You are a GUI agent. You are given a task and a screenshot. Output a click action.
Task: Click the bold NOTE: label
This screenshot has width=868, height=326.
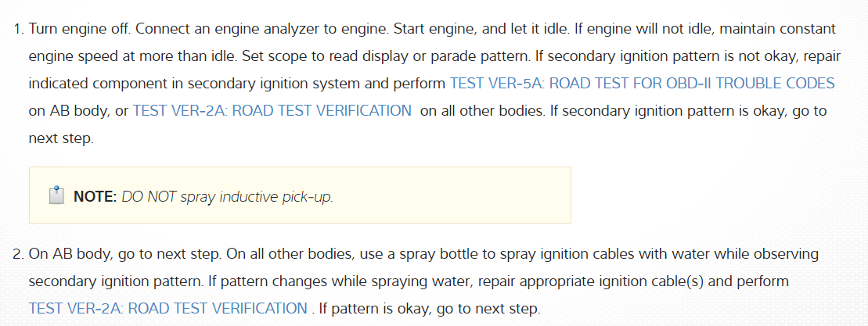pos(95,197)
